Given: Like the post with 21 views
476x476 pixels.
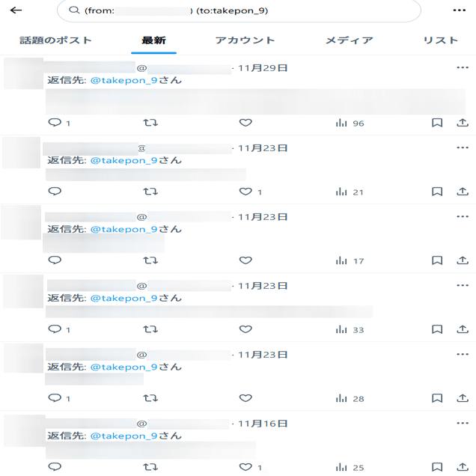Looking at the screenshot, I should point(245,192).
